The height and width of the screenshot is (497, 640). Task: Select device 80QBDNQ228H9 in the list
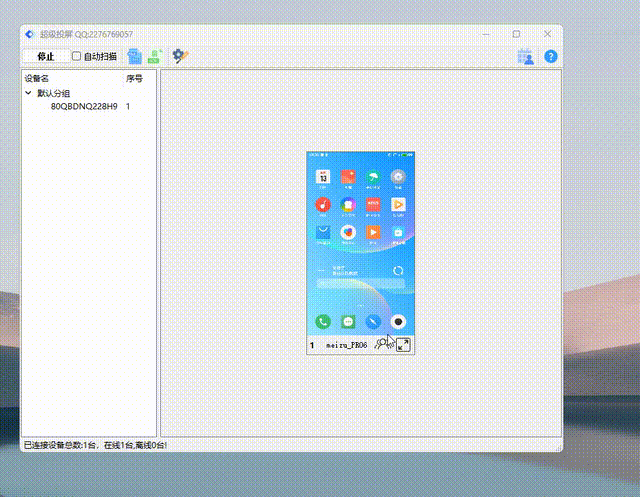click(x=84, y=106)
